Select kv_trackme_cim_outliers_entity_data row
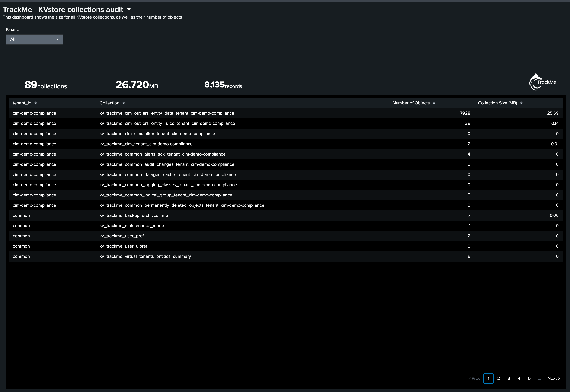The width and height of the screenshot is (570, 392). [x=167, y=113]
